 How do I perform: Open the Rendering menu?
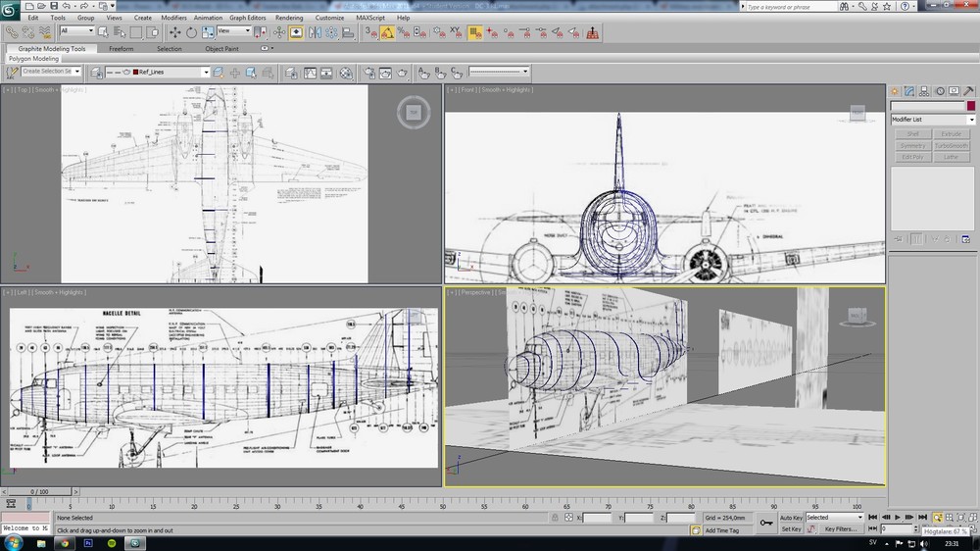click(x=289, y=18)
